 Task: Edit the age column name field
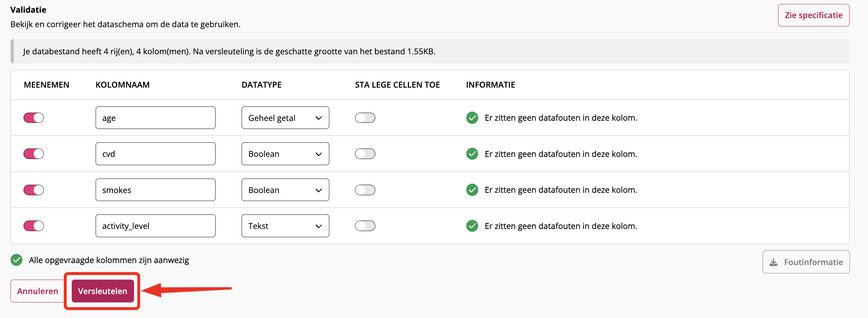click(x=155, y=118)
